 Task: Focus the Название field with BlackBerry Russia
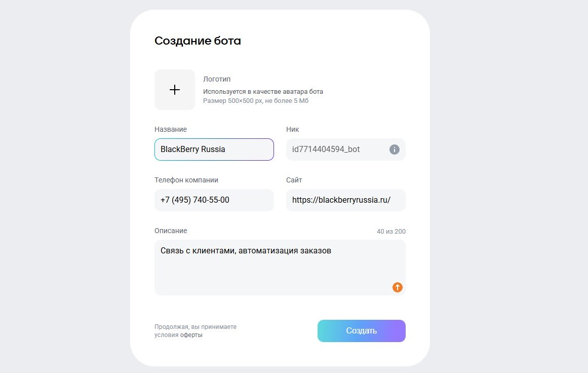tap(214, 150)
